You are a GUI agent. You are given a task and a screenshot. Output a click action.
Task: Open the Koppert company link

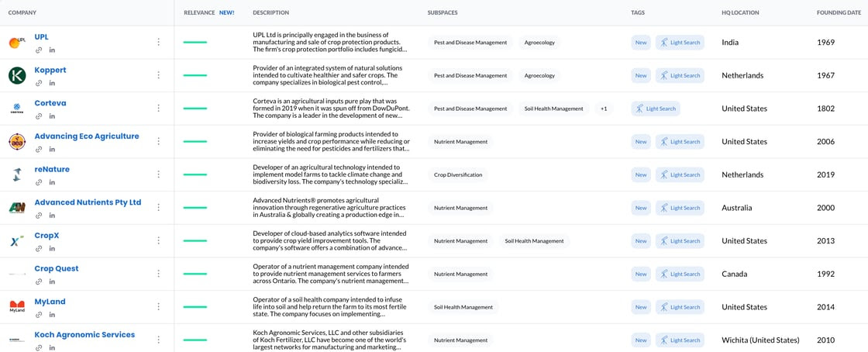click(50, 70)
